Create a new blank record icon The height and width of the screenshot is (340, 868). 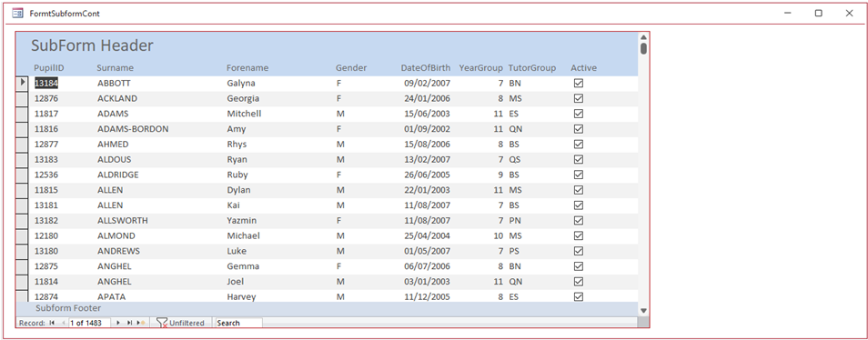(x=141, y=323)
